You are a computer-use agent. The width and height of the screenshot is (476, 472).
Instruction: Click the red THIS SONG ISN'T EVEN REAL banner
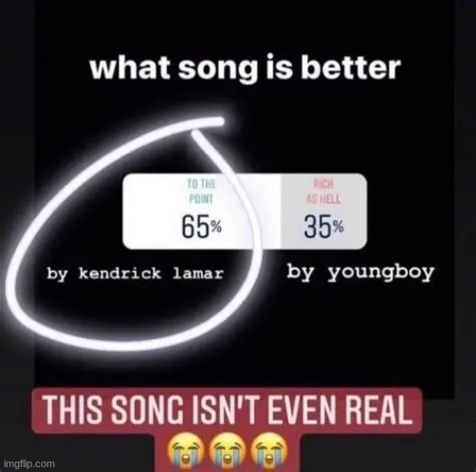(x=227, y=410)
